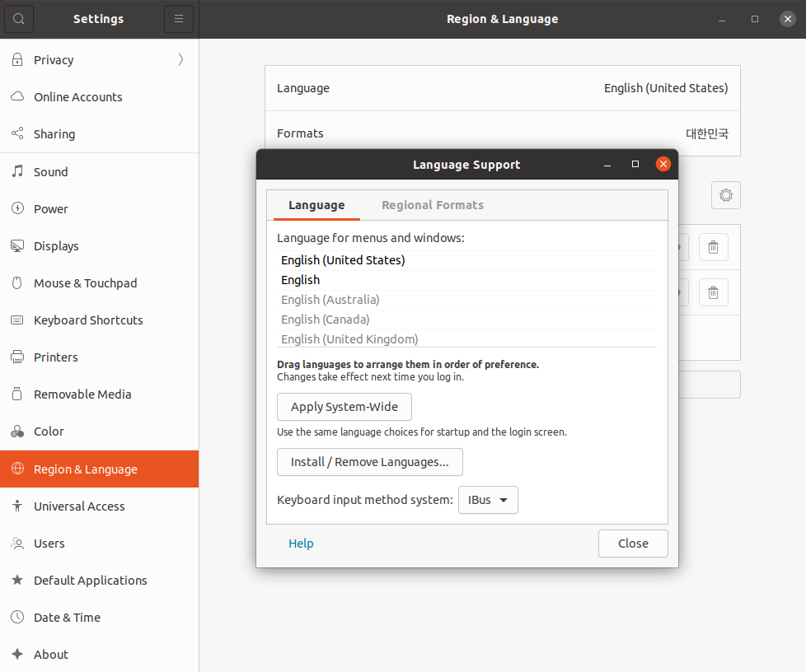Open the Settings hamburger menu
Screen dimensions: 806x672
(178, 19)
